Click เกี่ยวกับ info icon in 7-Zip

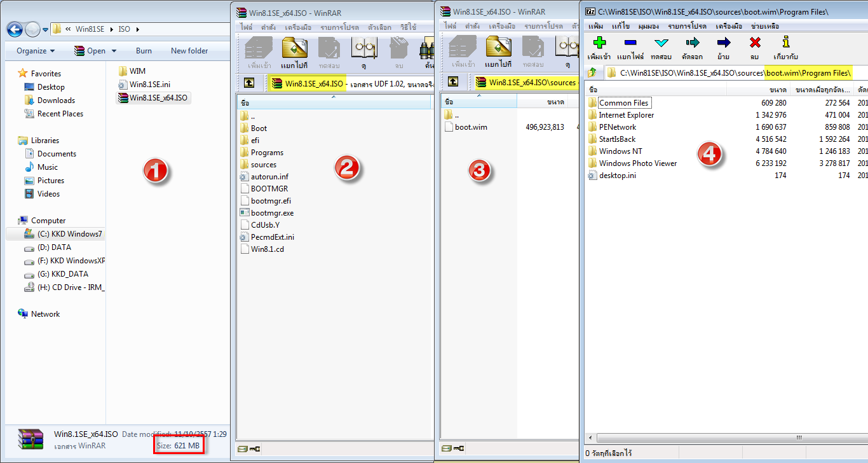coord(786,48)
